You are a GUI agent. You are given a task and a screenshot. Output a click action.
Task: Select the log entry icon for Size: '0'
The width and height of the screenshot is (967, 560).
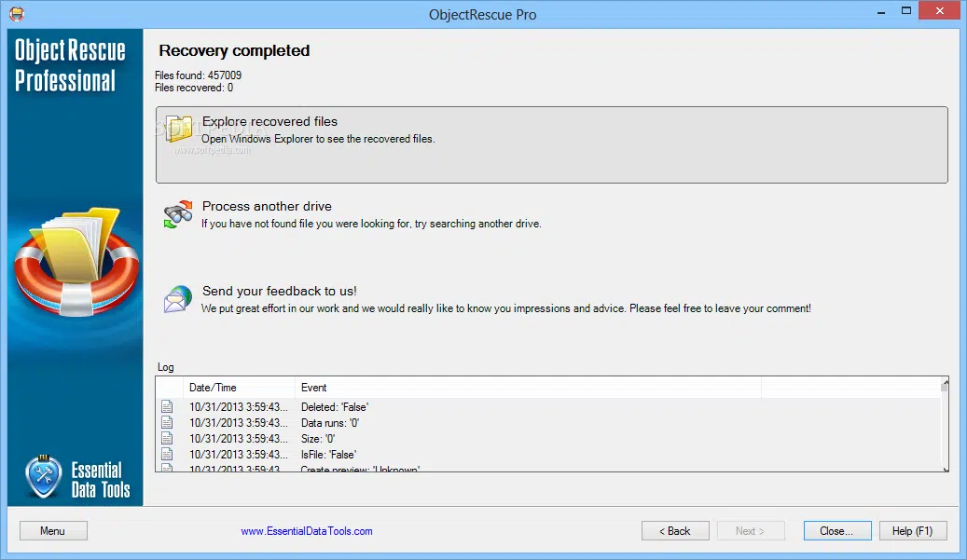point(167,438)
